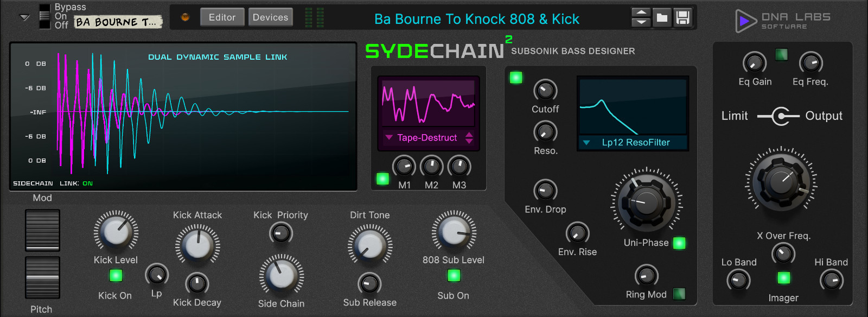The width and height of the screenshot is (868, 317).
Task: Click the Lo Band knob
Action: click(x=738, y=280)
